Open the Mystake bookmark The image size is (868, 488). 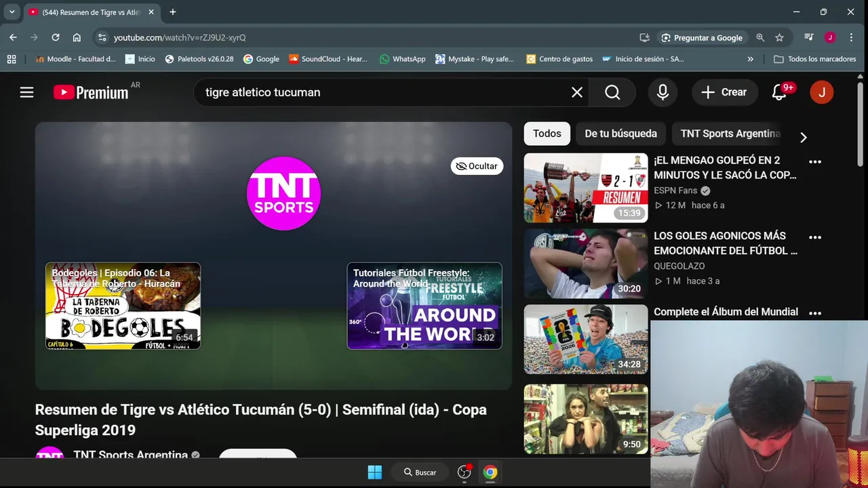tap(475, 59)
